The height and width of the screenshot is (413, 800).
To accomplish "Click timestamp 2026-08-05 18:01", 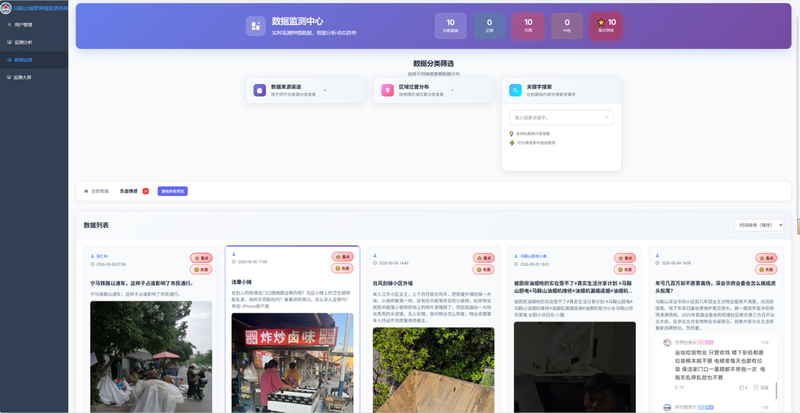I will (x=535, y=264).
